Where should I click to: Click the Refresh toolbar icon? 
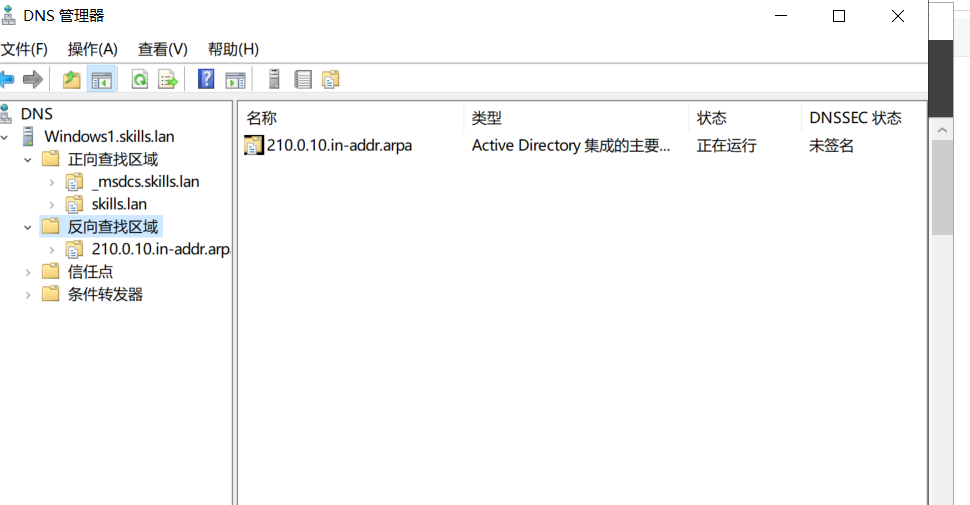[x=140, y=79]
